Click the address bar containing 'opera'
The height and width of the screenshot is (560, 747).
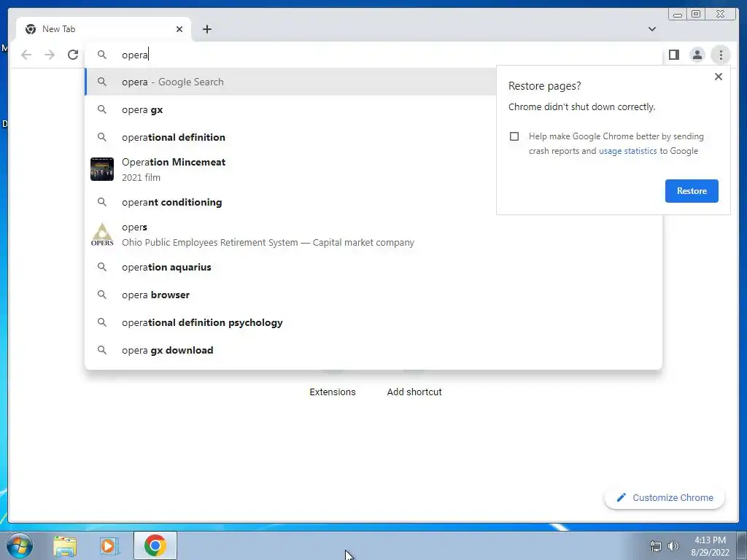tap(373, 55)
